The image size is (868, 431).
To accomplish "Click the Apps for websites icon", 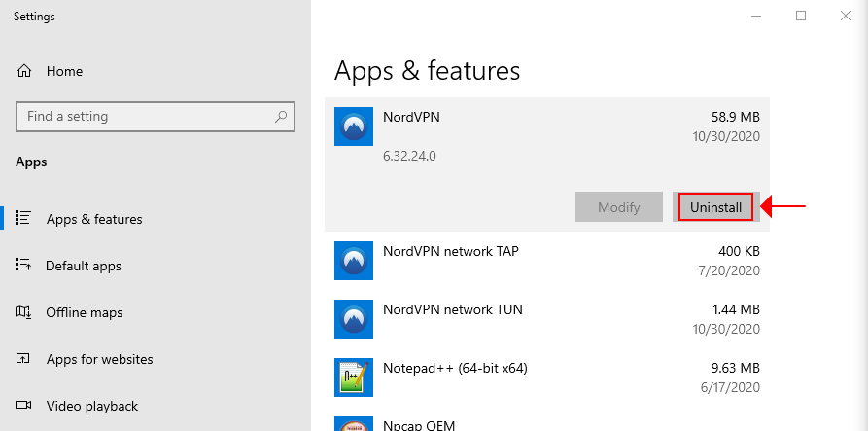I will click(24, 359).
